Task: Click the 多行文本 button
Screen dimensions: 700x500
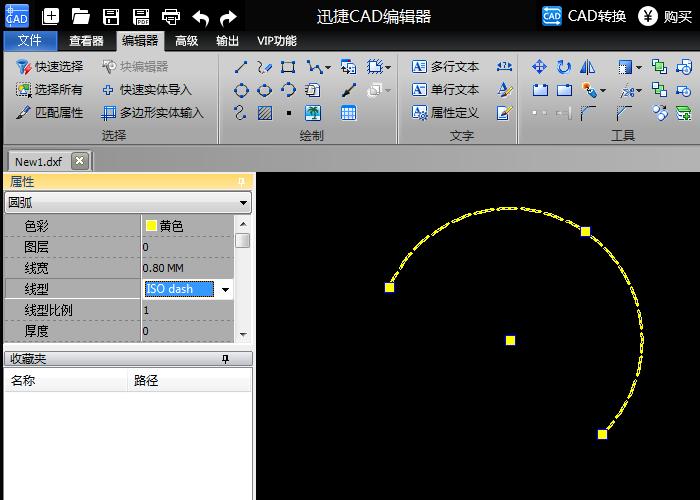Action: [445, 67]
